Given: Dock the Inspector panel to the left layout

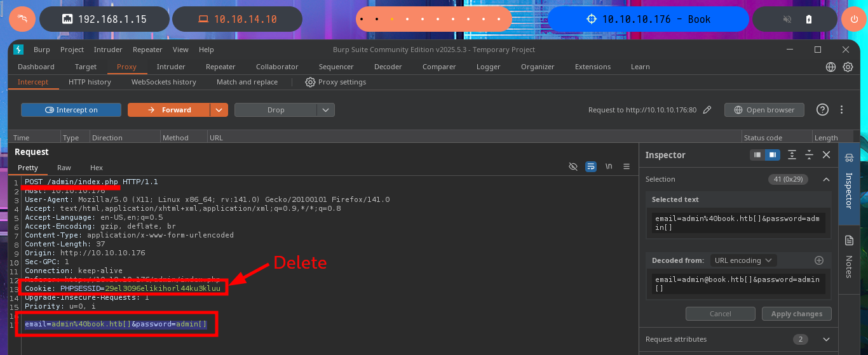Looking at the screenshot, I should tap(757, 155).
